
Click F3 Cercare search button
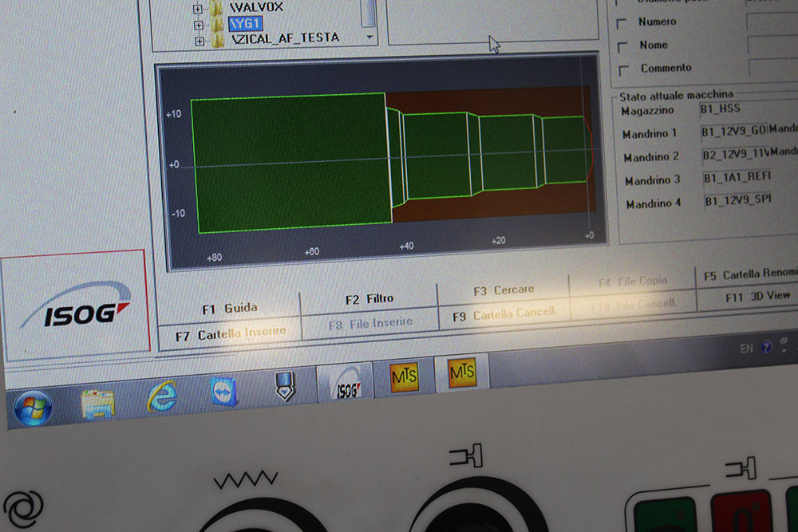pos(504,290)
